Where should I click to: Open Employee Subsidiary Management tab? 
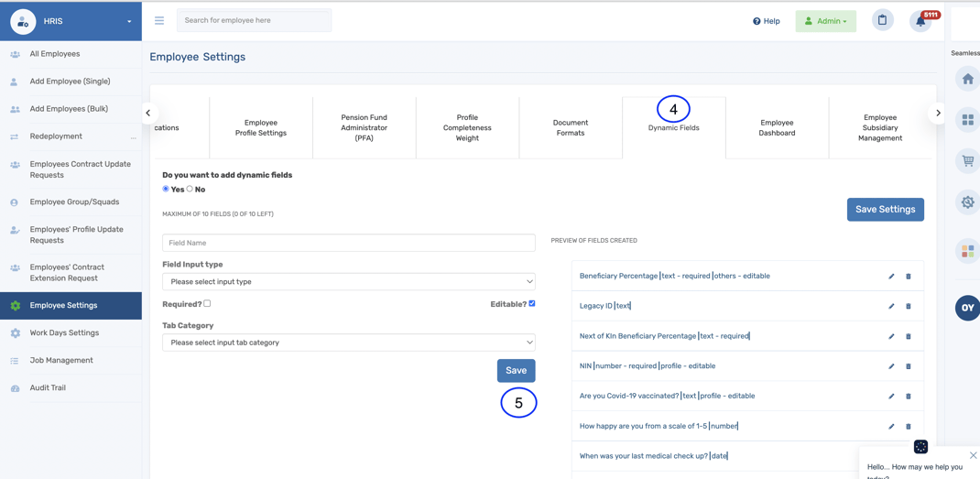[x=880, y=128]
